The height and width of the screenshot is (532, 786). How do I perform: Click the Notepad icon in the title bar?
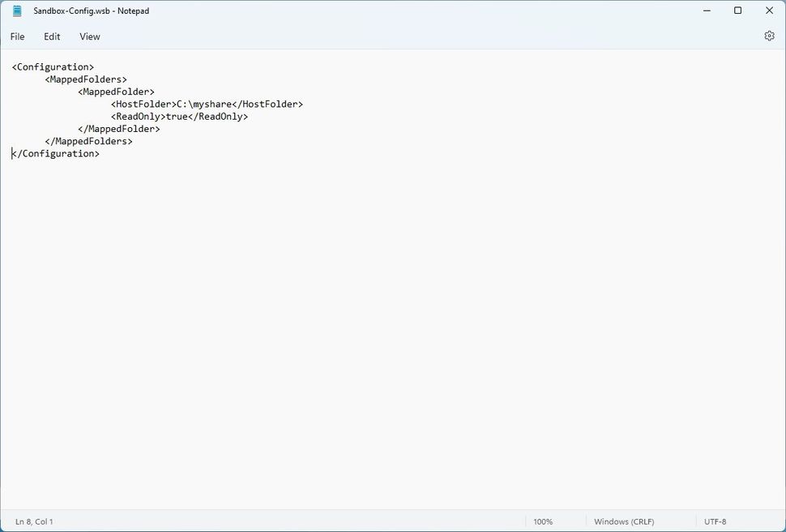click(x=16, y=11)
